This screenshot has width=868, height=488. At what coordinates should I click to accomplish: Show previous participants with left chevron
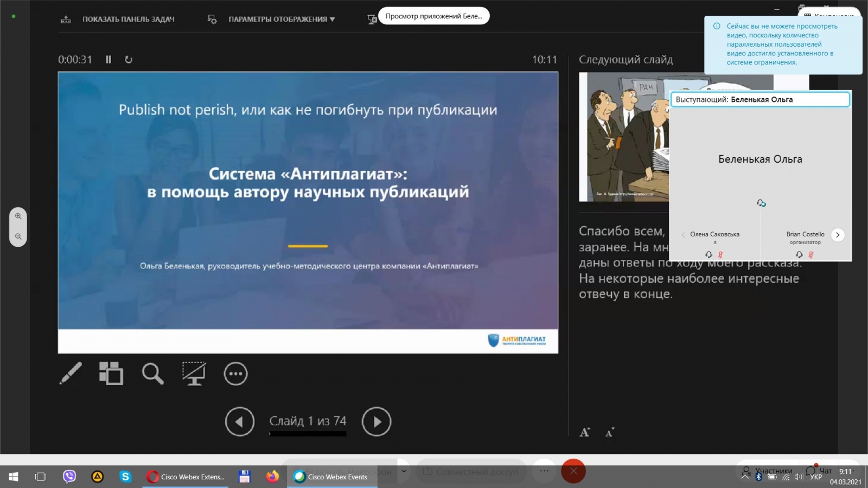[683, 235]
